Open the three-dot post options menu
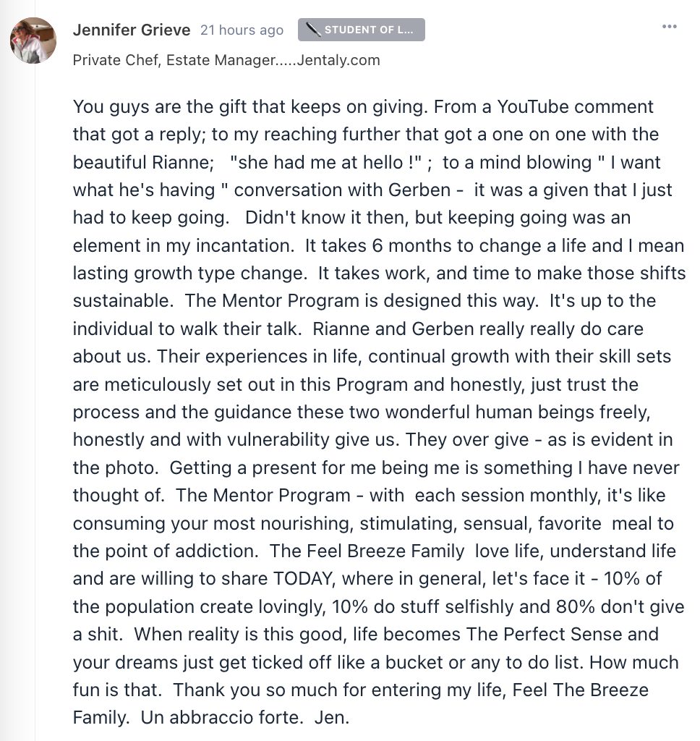Image resolution: width=700 pixels, height=741 pixels. [670, 27]
